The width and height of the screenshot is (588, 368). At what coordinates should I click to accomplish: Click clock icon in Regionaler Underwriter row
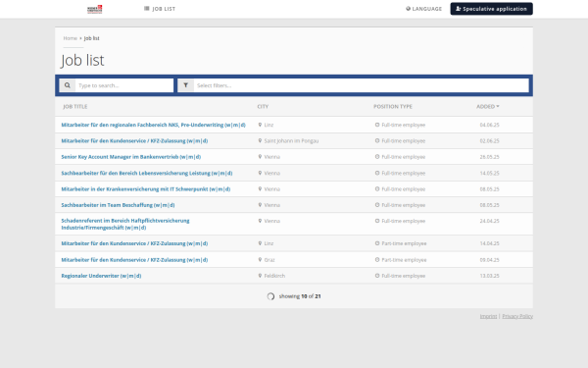377,276
